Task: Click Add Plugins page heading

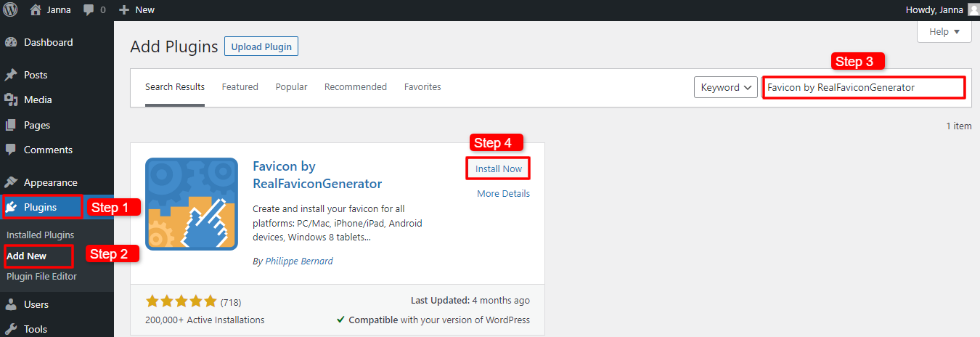Action: coord(174,46)
